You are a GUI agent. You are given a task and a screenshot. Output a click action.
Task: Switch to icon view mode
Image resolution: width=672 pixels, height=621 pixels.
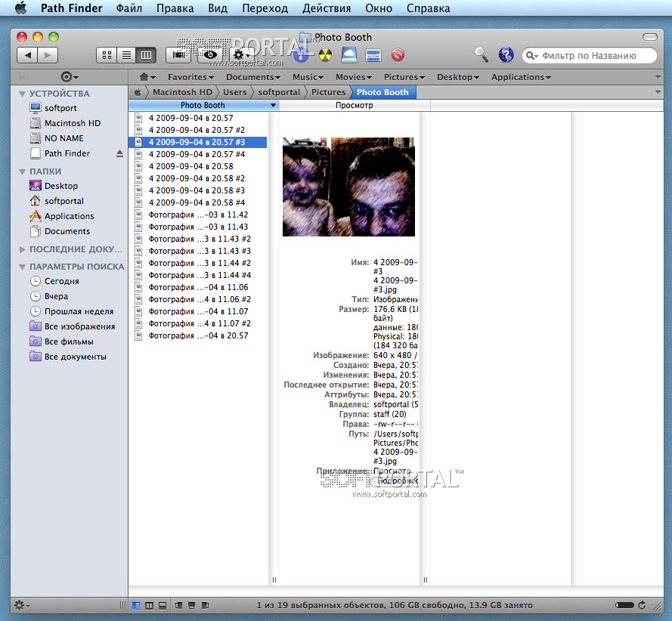coord(107,55)
